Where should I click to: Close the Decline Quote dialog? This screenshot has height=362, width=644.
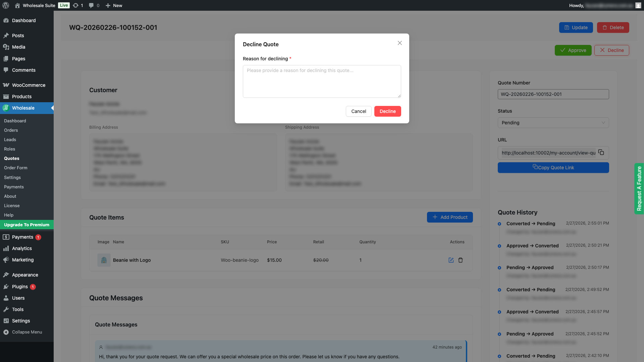[x=399, y=43]
